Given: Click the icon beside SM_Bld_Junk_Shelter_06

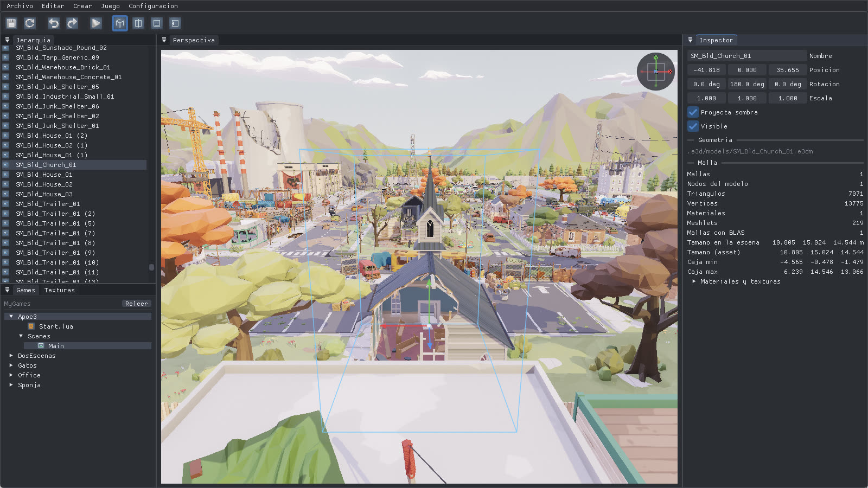Looking at the screenshot, I should point(6,106).
